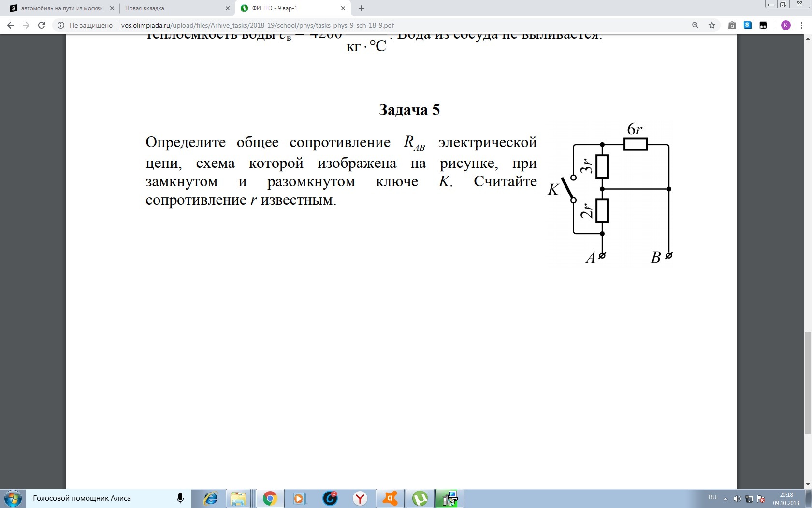Open the network tray icon
Screen dimensions: 812x508
[x=749, y=499]
